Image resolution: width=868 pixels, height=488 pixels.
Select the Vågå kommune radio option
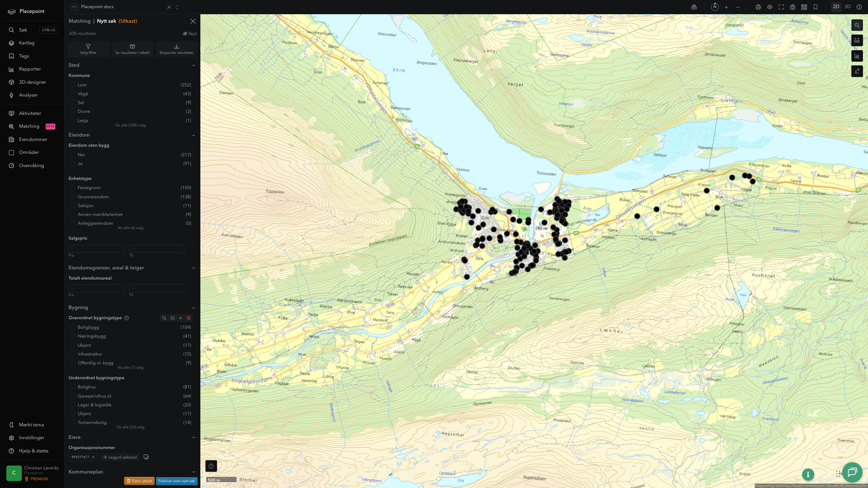(x=72, y=94)
